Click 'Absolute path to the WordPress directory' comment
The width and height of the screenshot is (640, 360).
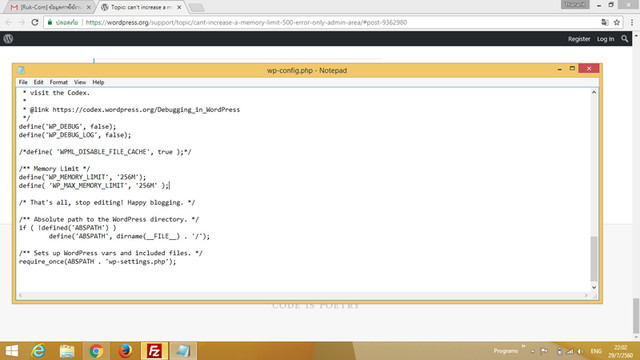109,220
